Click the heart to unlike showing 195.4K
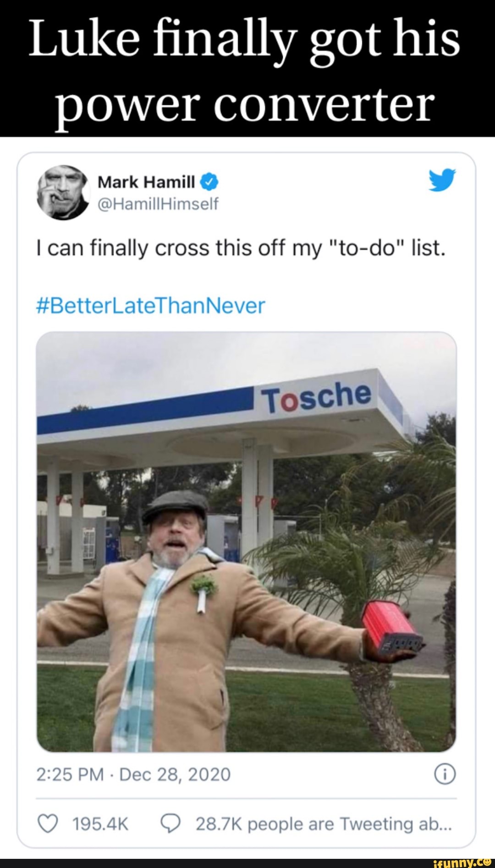Image resolution: width=495 pixels, height=868 pixels. 49,823
